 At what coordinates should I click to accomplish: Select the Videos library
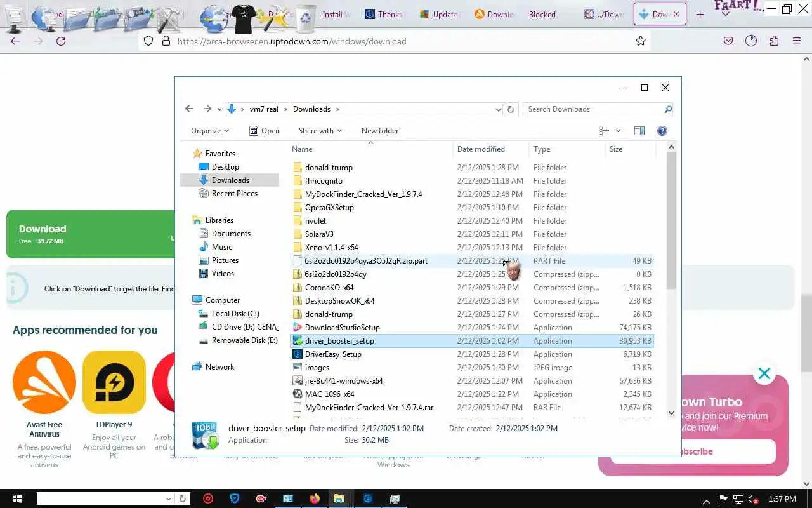click(x=223, y=274)
